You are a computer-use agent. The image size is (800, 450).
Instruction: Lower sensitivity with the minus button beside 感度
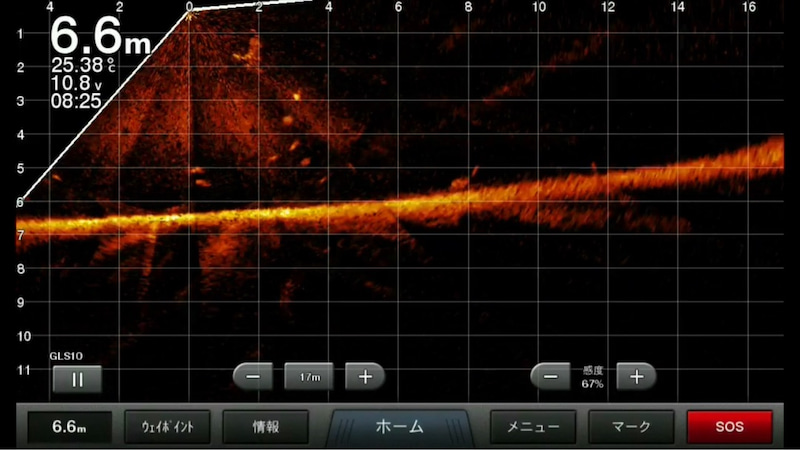550,376
